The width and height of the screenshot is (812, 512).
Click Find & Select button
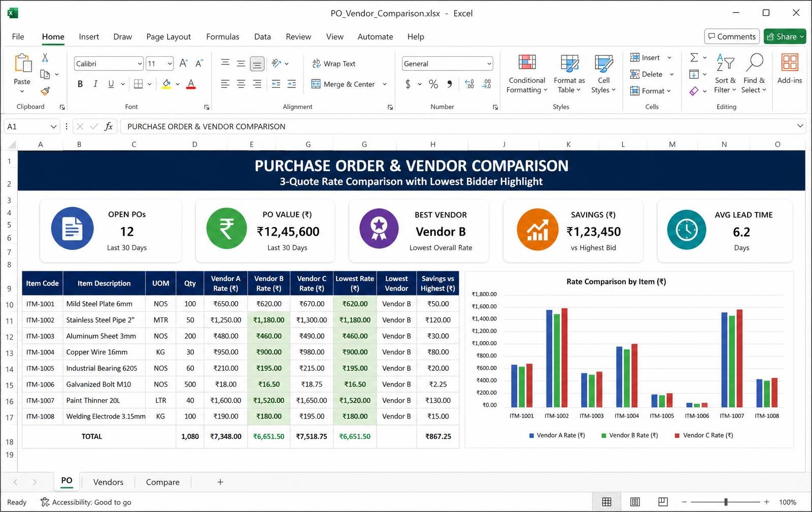coord(754,74)
